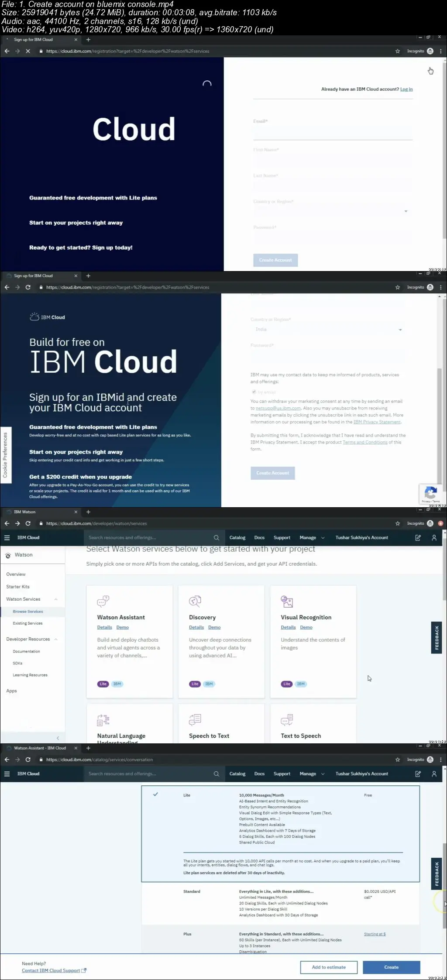Click the Speech to Text card icon
This screenshot has height=980, width=447.
pos(195,719)
